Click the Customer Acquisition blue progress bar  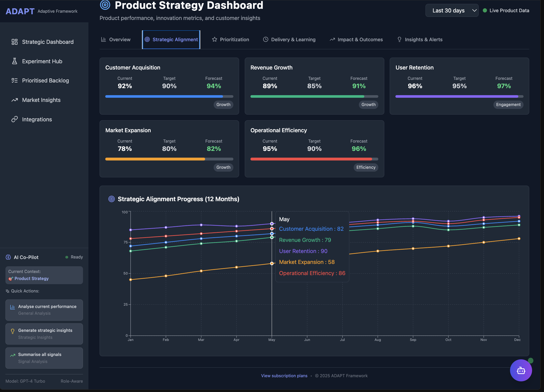pos(164,96)
